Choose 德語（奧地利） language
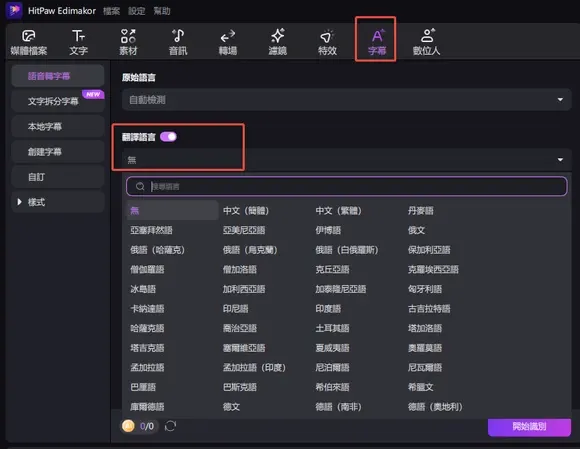The height and width of the screenshot is (449, 580). [x=435, y=406]
